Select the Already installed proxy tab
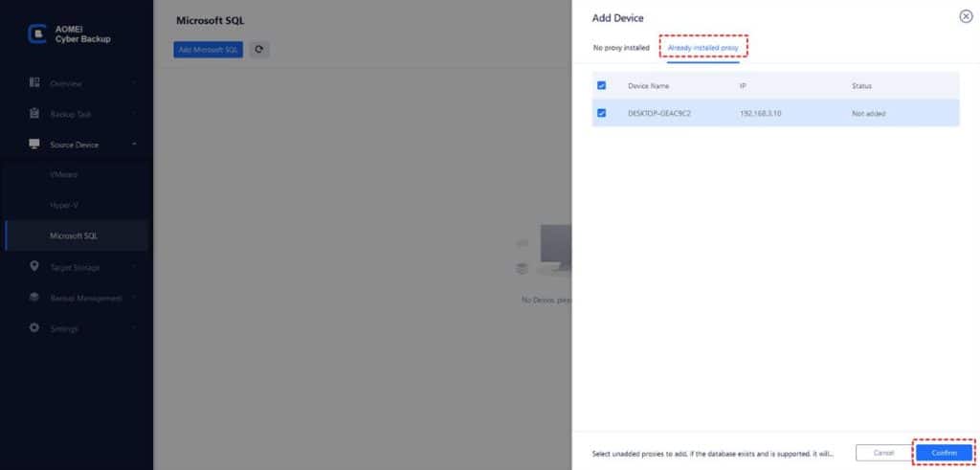The height and width of the screenshot is (470, 980). coord(703,48)
